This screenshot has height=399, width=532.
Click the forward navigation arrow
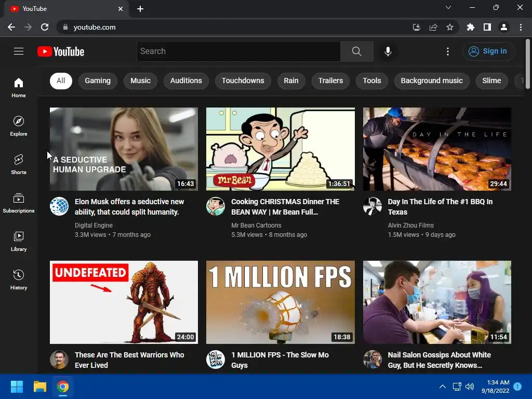(28, 27)
